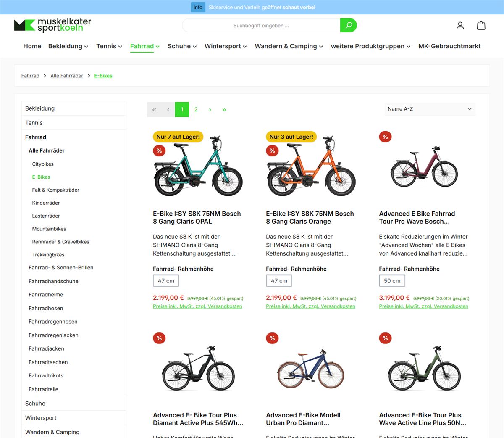This screenshot has width=504, height=438.
Task: Click sale badge on Urban Pro Diamant bike
Action: 272,338
